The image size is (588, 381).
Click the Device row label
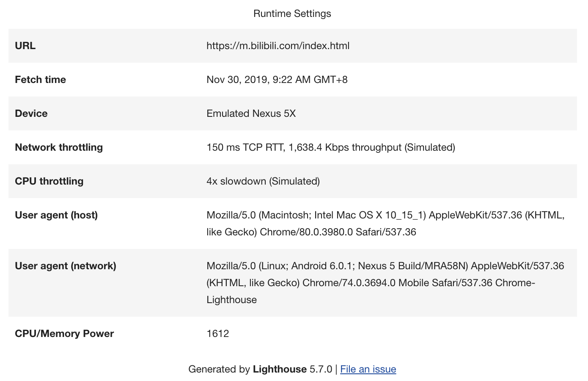31,113
